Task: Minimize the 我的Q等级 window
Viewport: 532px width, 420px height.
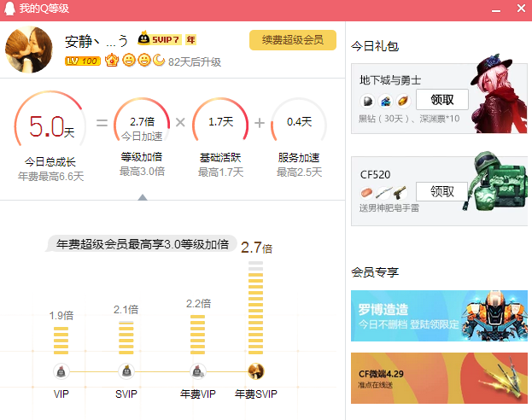Action: pos(496,10)
